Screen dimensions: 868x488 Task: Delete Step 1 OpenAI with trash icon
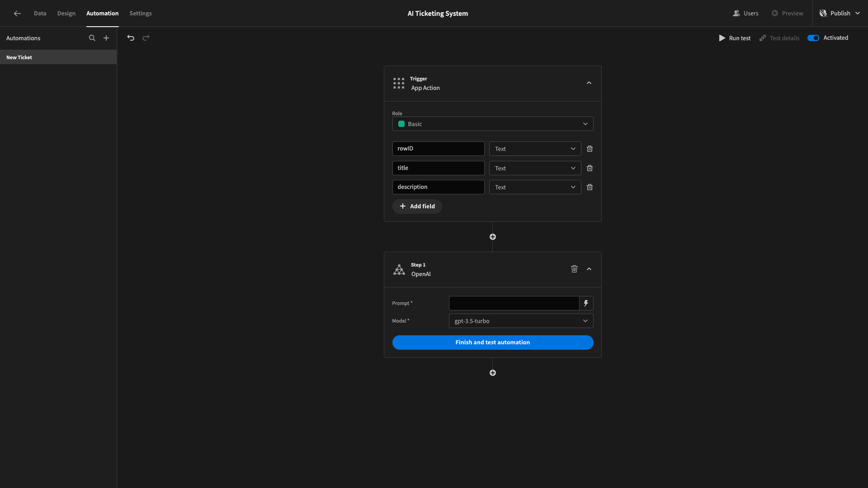click(574, 269)
